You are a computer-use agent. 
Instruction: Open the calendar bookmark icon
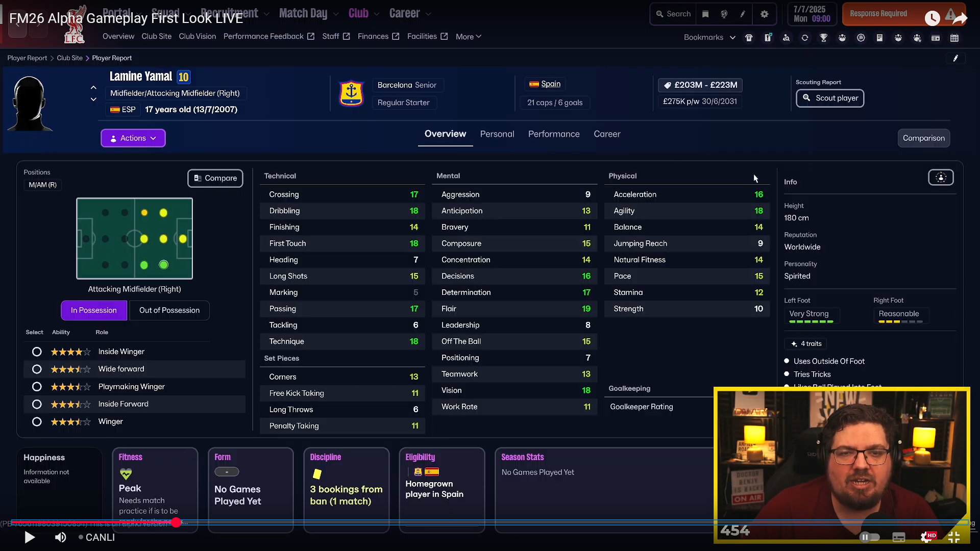954,38
